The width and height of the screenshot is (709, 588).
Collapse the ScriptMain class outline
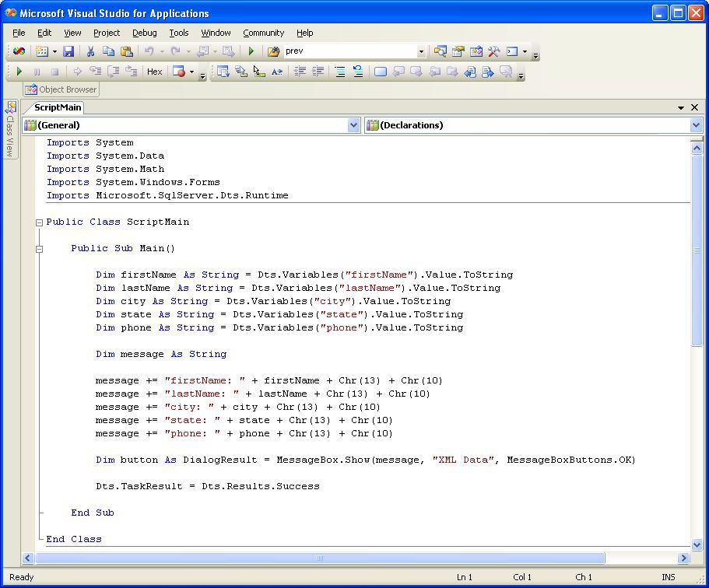click(38, 222)
